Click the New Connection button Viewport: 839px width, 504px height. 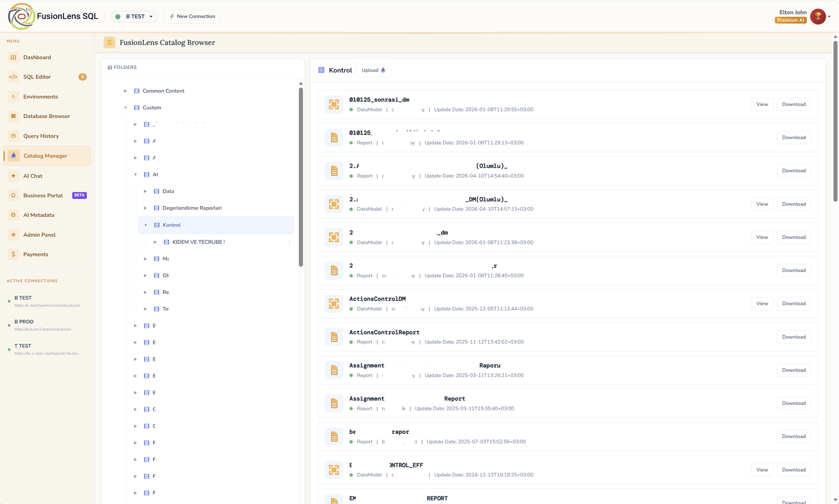coord(193,16)
